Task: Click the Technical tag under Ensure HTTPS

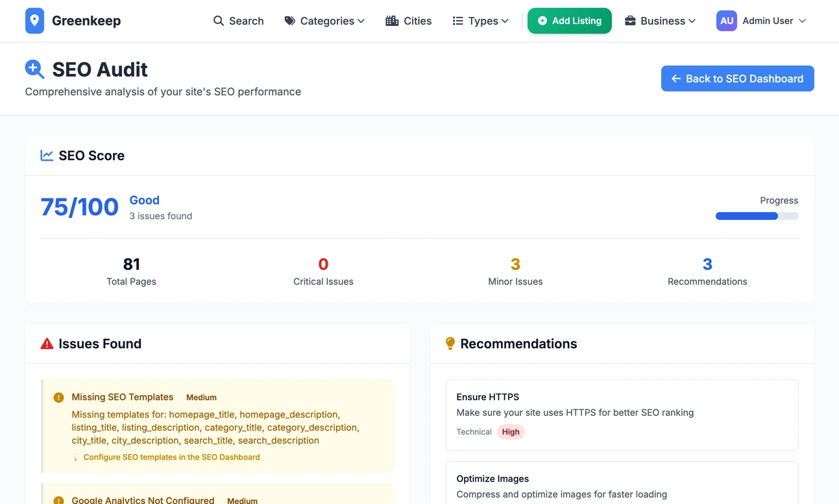Action: (x=474, y=432)
